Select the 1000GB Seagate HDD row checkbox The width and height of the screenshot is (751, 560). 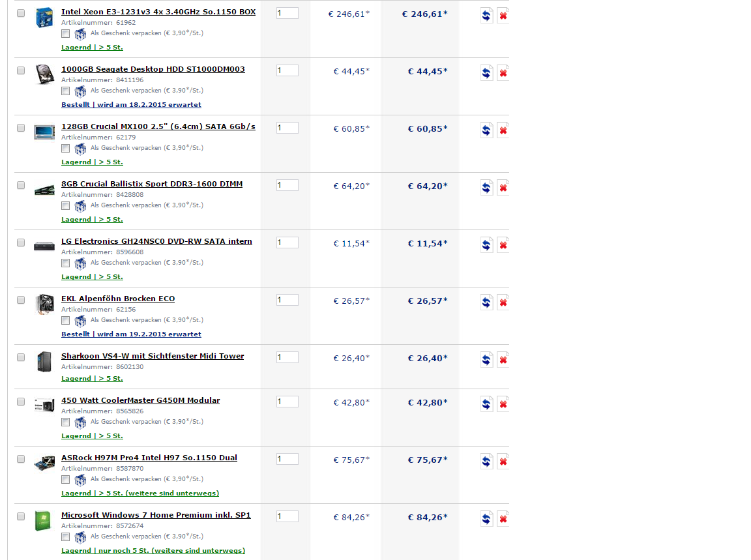click(x=21, y=70)
